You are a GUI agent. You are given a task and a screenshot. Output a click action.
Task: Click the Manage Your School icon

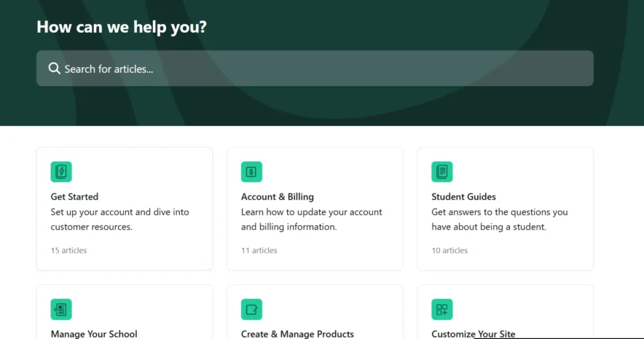coord(61,309)
